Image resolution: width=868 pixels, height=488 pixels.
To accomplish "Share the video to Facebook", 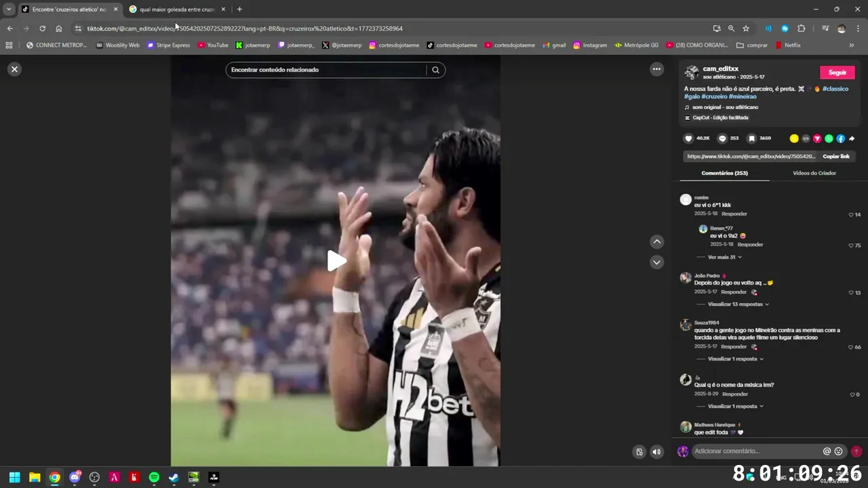I will tap(840, 138).
